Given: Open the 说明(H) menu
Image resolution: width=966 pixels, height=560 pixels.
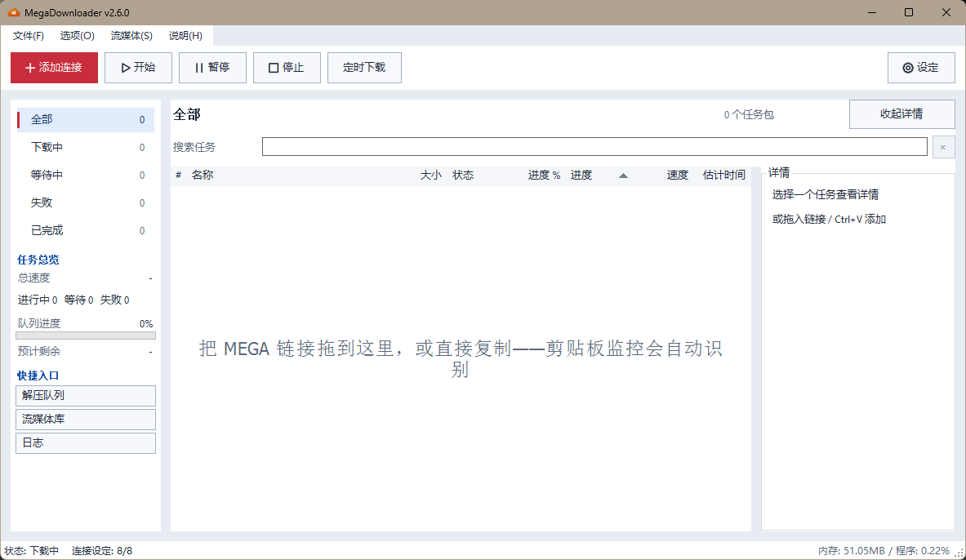Looking at the screenshot, I should (185, 36).
